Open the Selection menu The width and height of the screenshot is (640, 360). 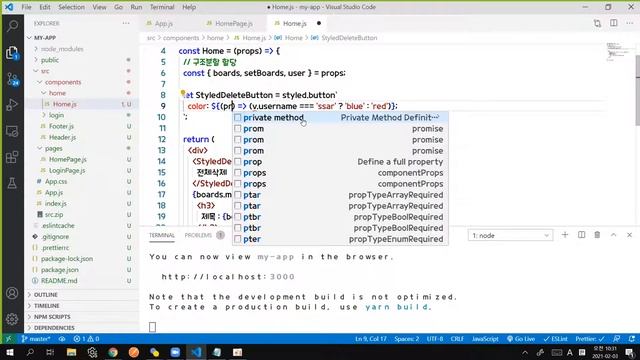coord(71,7)
